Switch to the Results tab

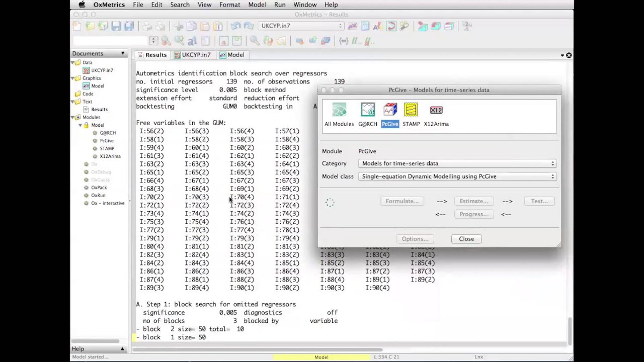coord(151,55)
